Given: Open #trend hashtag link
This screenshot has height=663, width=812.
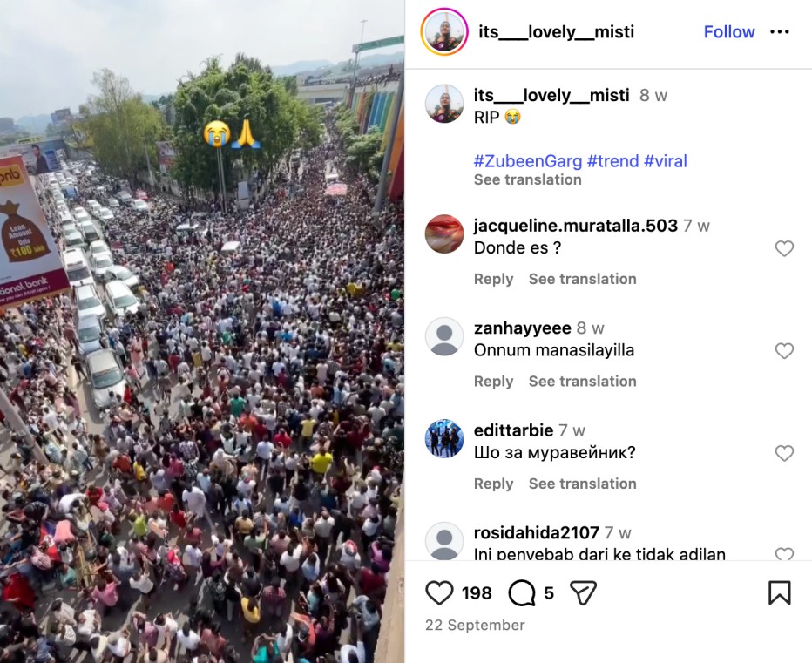Looking at the screenshot, I should click(x=612, y=161).
